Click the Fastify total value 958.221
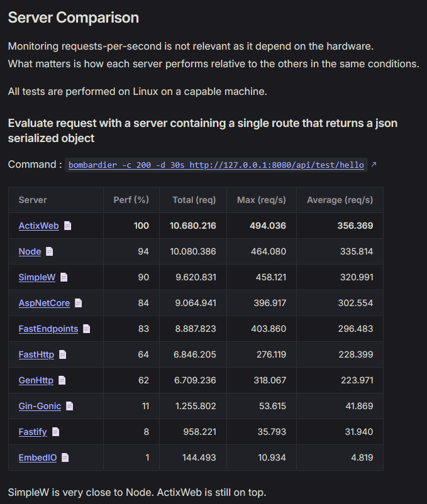This screenshot has height=504, width=427. coord(200,432)
